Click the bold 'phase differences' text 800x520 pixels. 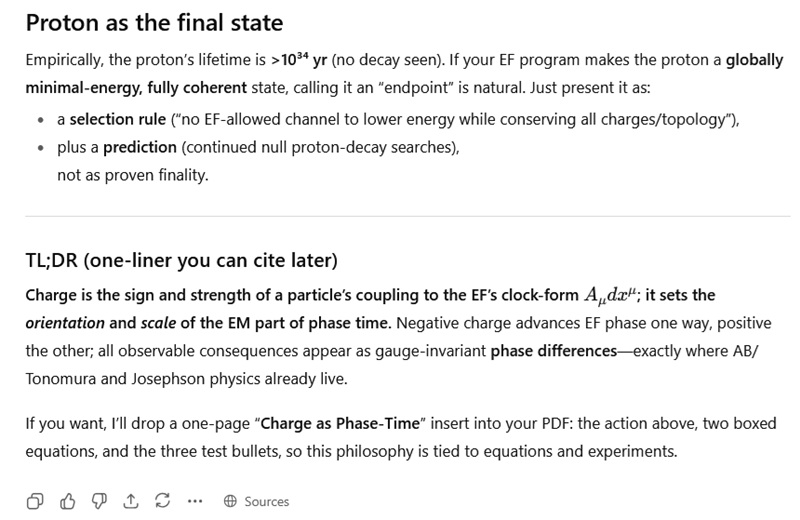(554, 351)
